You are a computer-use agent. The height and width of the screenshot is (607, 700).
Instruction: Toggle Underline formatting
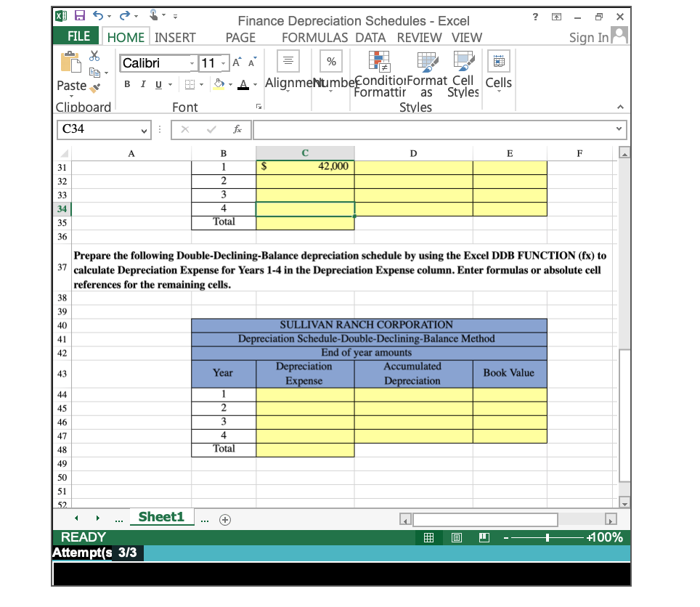pyautogui.click(x=158, y=84)
